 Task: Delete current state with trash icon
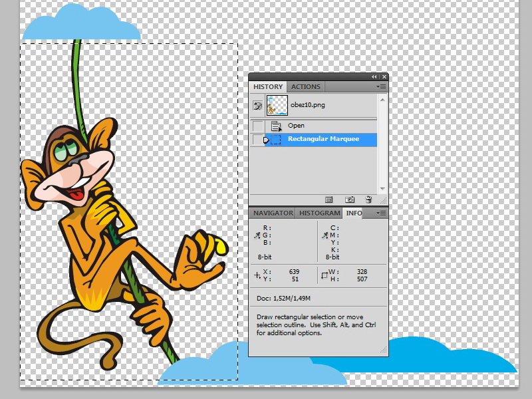point(369,199)
